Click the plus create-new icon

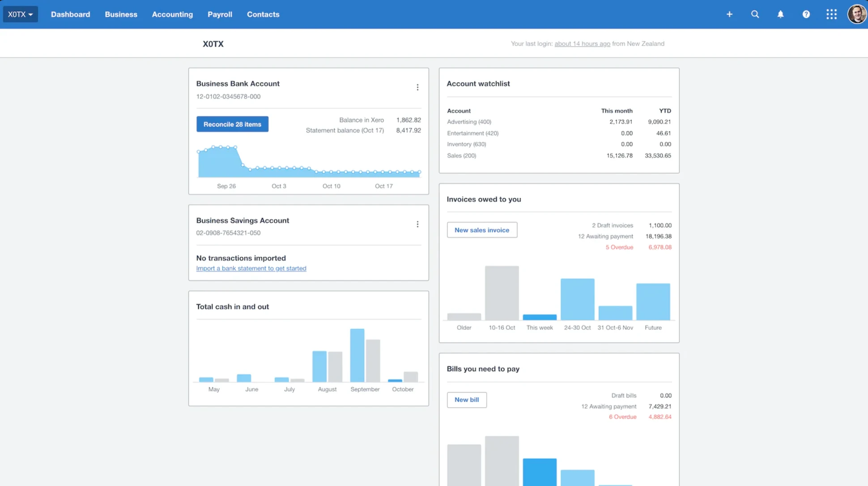(x=729, y=14)
